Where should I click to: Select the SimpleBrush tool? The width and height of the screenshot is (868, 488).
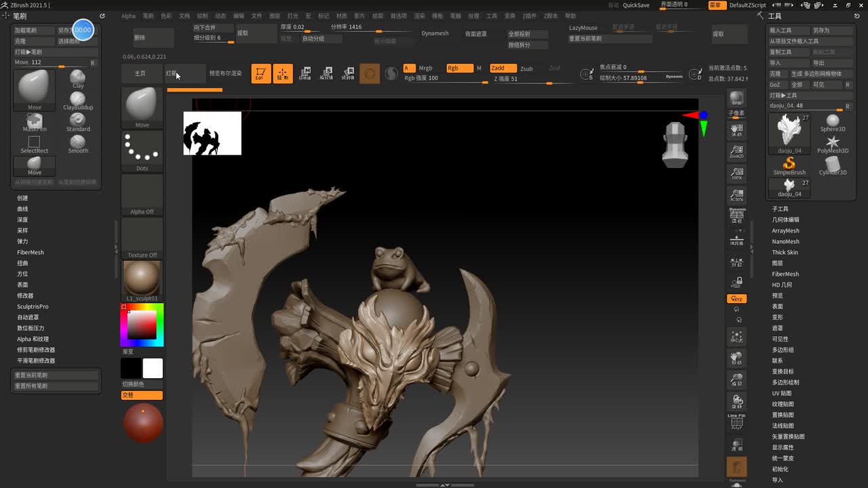pos(789,166)
